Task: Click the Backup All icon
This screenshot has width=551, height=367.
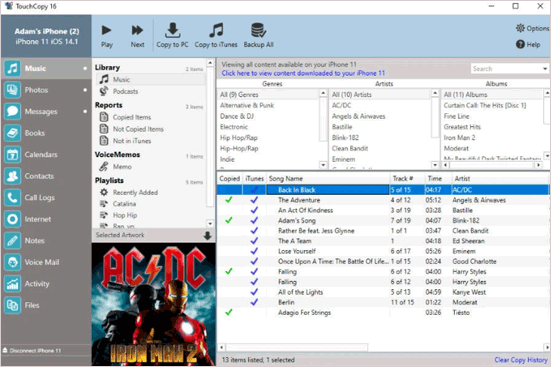Action: pyautogui.click(x=258, y=30)
